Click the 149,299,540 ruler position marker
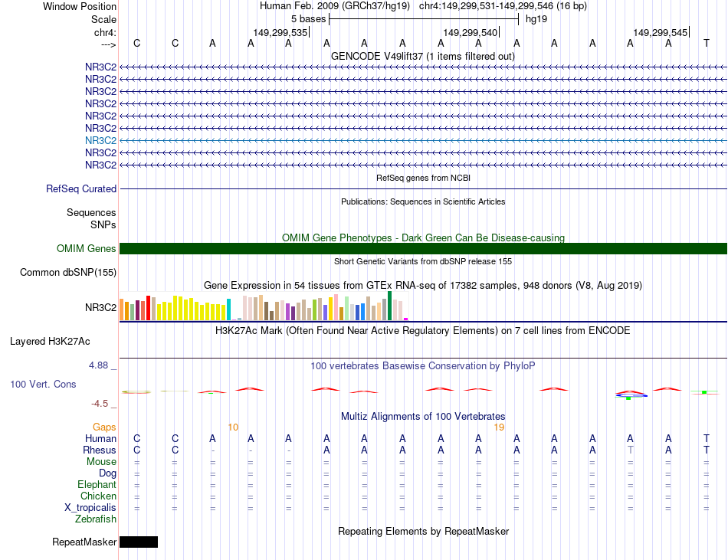This screenshot has height=560, width=728. [x=471, y=32]
